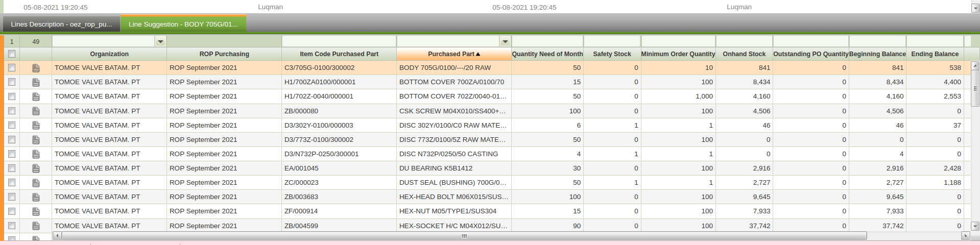The image size is (980, 245).
Task: Sort by Ending Balance column header
Action: (x=935, y=54)
